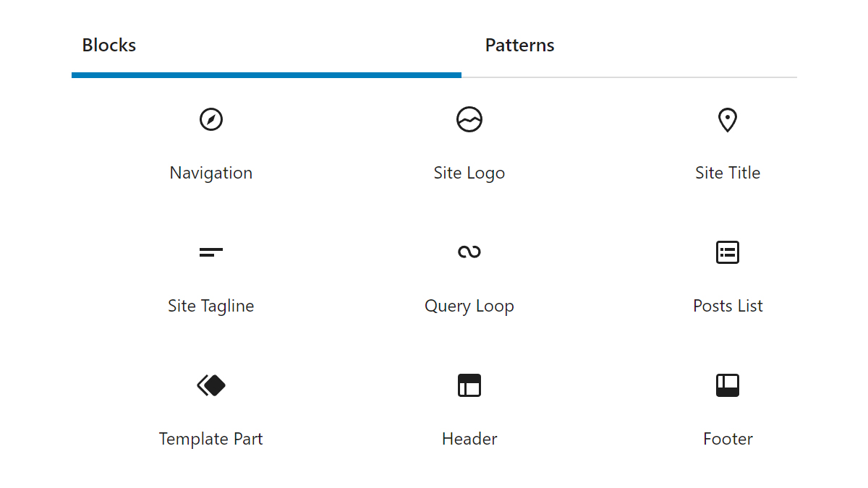Select the Site Title label
This screenshot has height=488, width=868.
[x=728, y=173]
